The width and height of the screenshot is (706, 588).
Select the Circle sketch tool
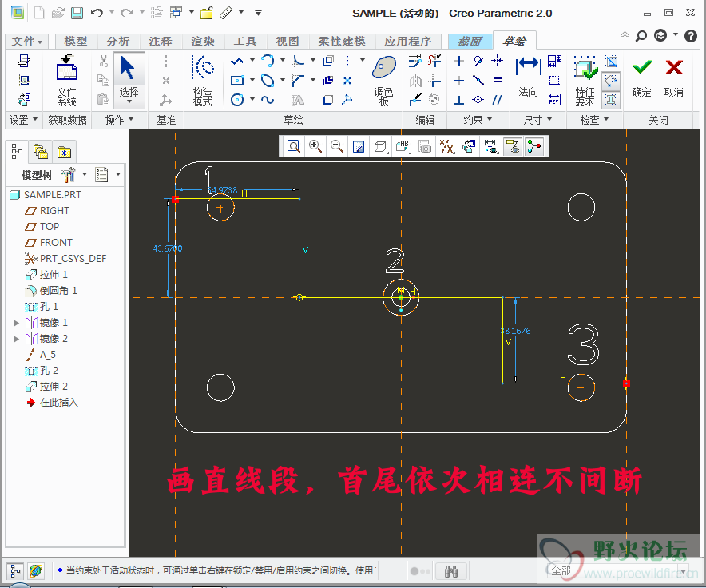point(237,100)
